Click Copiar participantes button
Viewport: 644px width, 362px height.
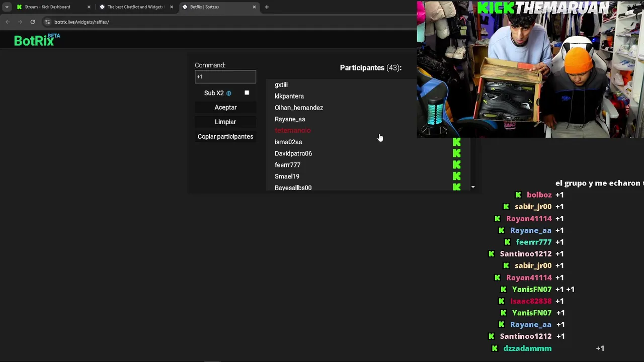click(225, 137)
